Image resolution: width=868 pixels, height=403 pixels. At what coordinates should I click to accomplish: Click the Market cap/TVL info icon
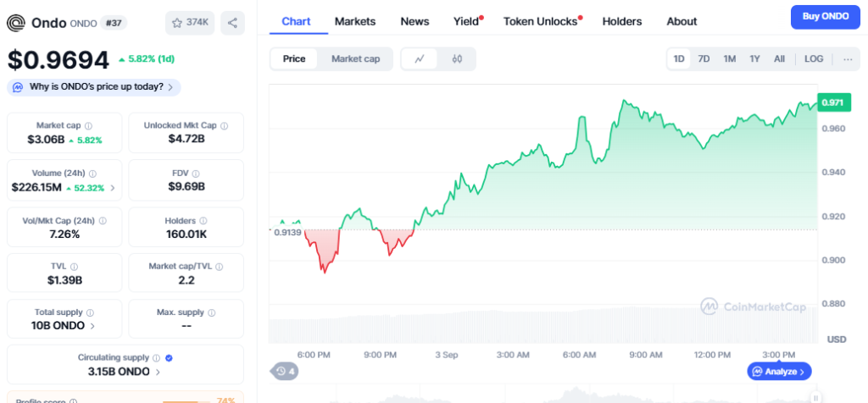(x=219, y=267)
